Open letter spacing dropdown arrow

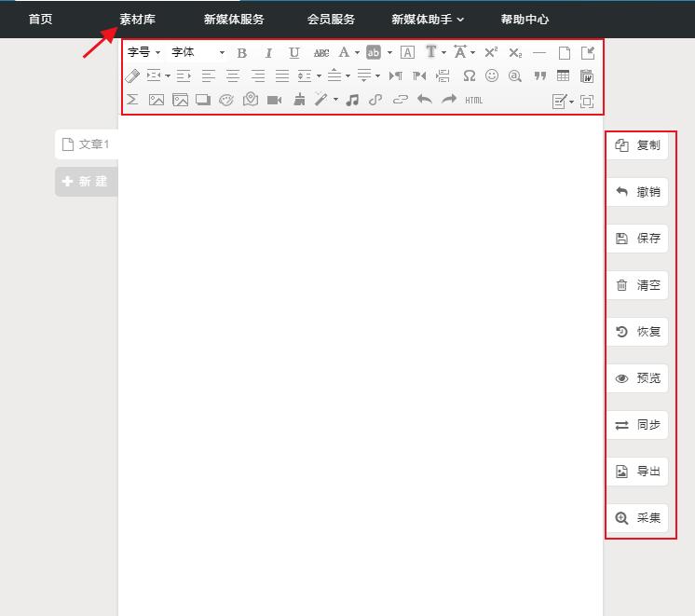pyautogui.click(x=473, y=53)
